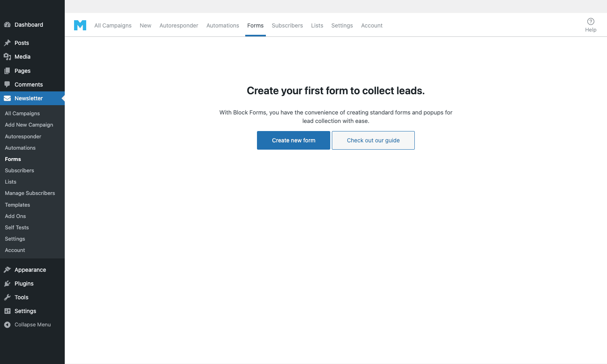Click the Dashboard gauge icon
607x364 pixels.
click(x=7, y=25)
